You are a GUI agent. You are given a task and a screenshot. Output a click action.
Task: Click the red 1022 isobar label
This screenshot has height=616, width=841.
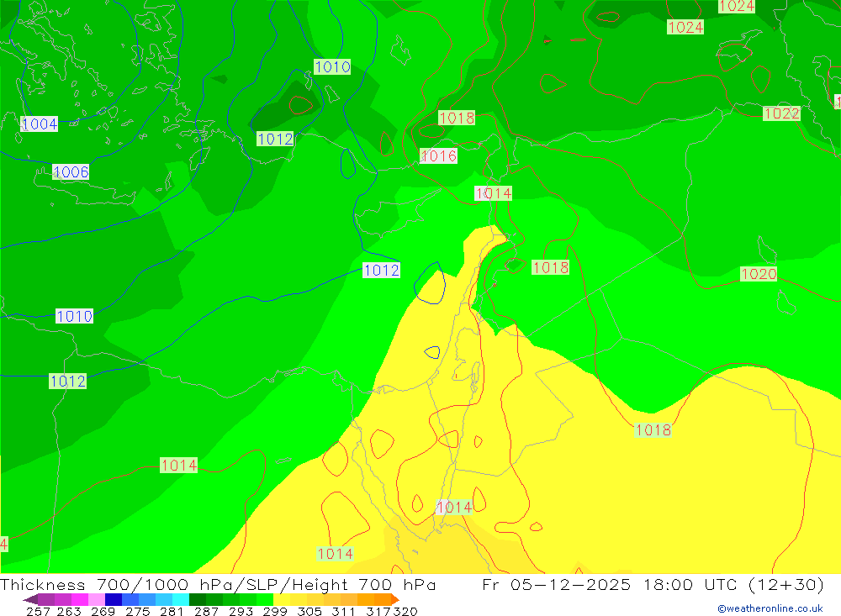[781, 113]
